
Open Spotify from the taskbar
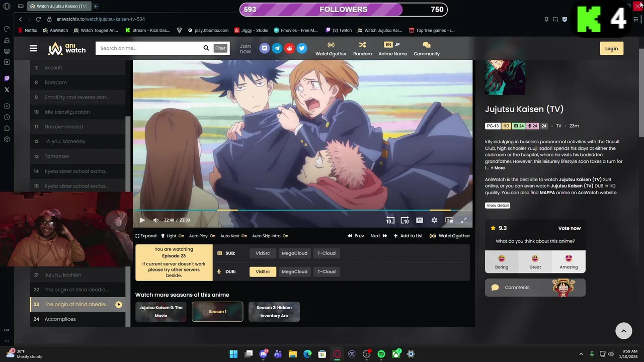click(381, 354)
